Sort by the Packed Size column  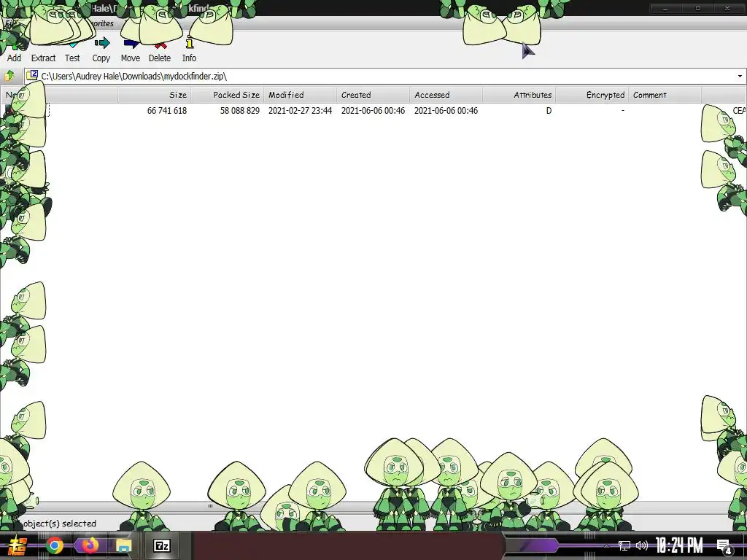tap(228, 95)
